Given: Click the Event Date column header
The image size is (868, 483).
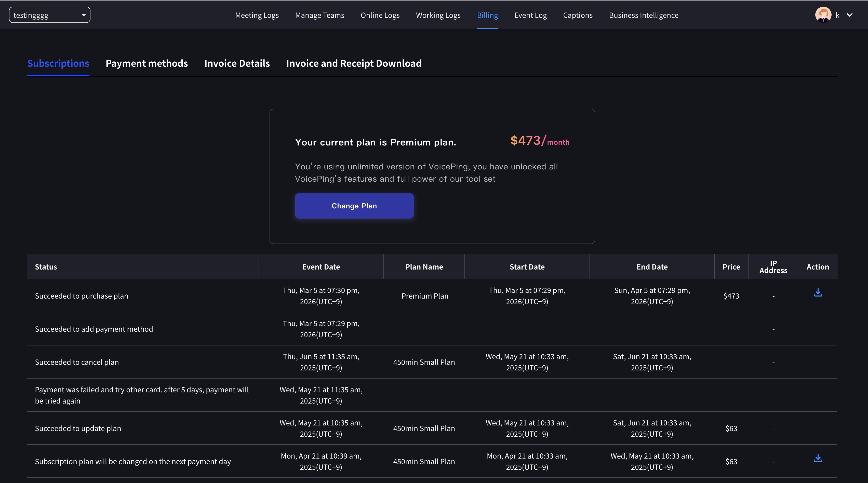Looking at the screenshot, I should [321, 267].
